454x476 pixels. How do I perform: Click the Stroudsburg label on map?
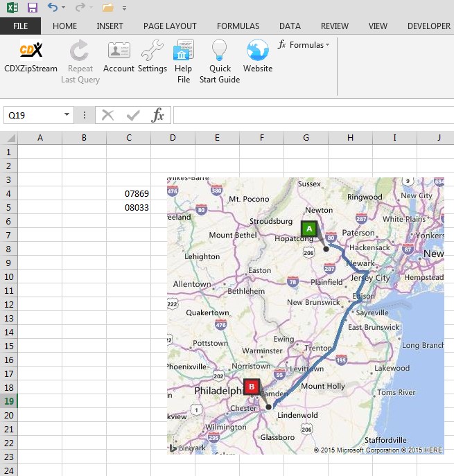click(x=271, y=221)
